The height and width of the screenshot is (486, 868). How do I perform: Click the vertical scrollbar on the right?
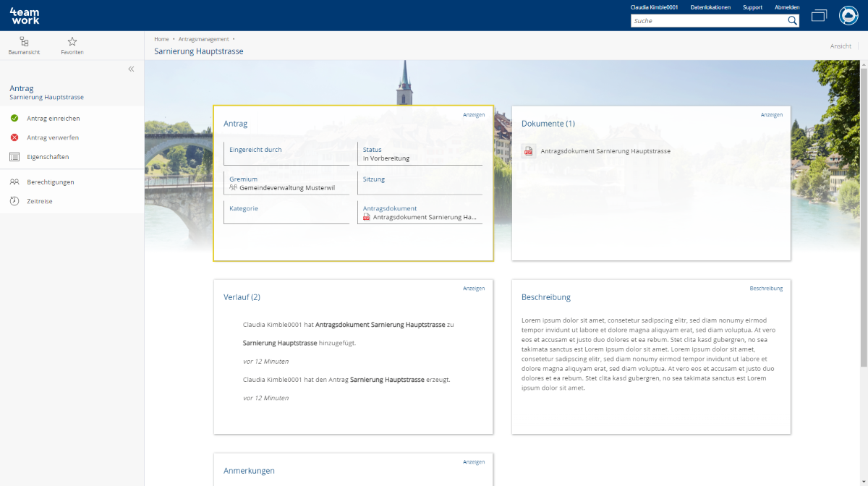click(864, 217)
